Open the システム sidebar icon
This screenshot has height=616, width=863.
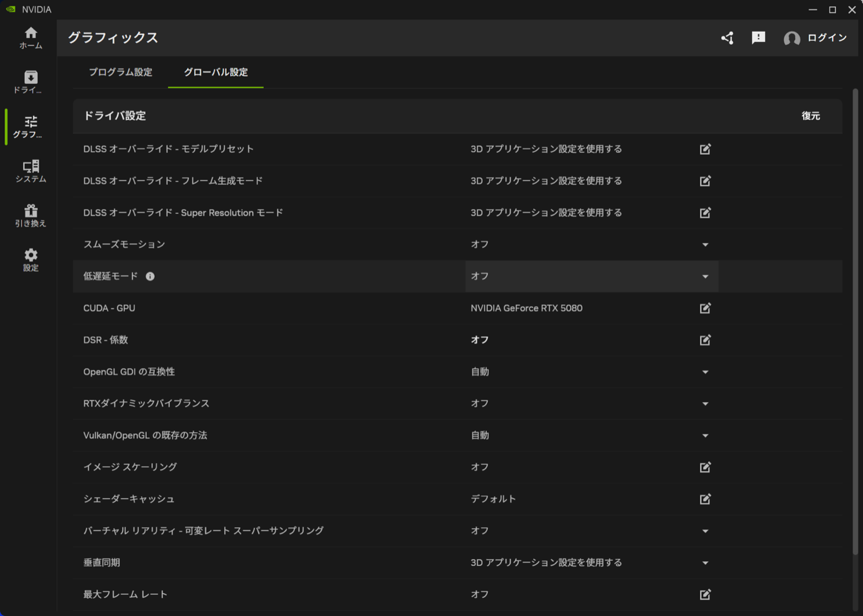coord(31,171)
